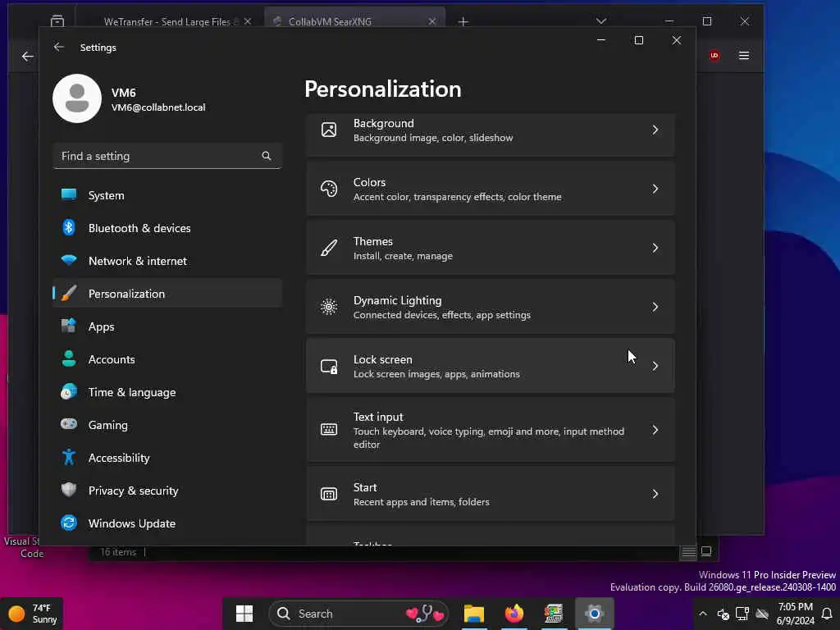840x630 pixels.
Task: Click the Lock screen monitor-lock icon
Action: click(329, 367)
